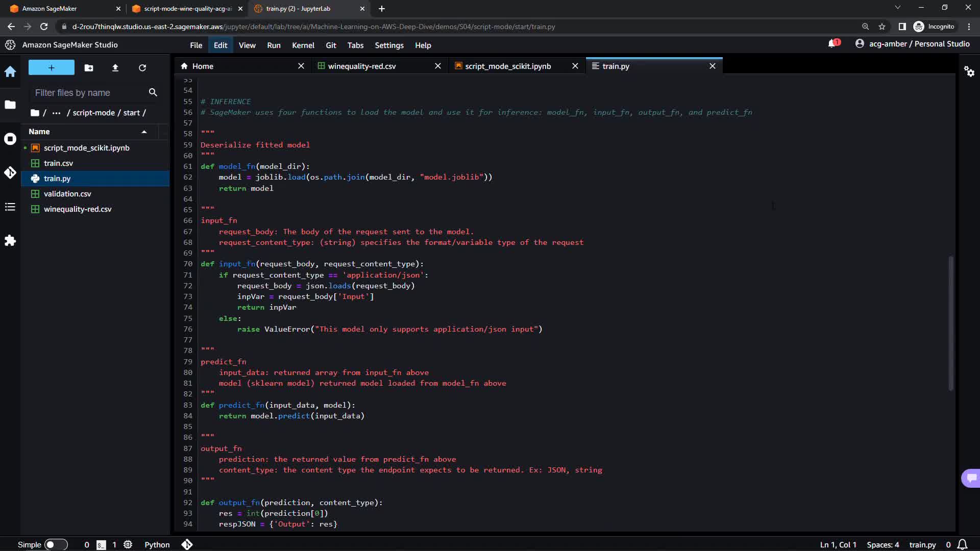Viewport: 980px width, 551px height.
Task: Open Running Terminals and Kernels sidebar icon
Action: point(10,139)
